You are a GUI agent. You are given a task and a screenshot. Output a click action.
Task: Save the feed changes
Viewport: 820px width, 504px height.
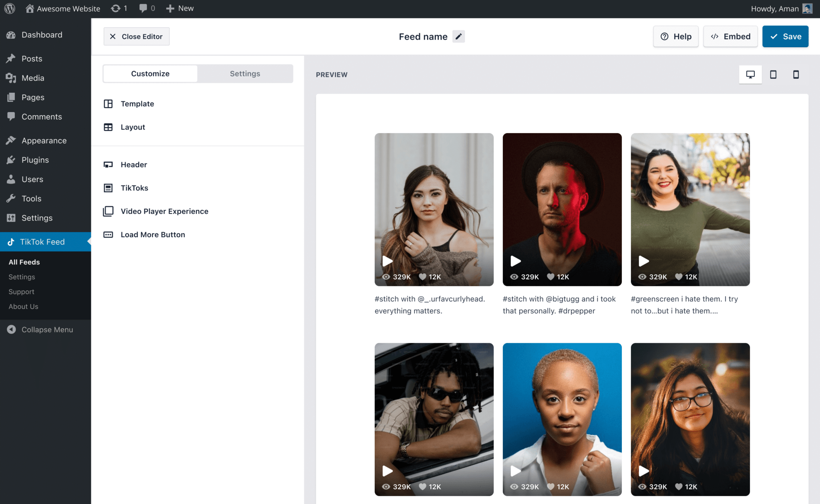[x=785, y=36]
